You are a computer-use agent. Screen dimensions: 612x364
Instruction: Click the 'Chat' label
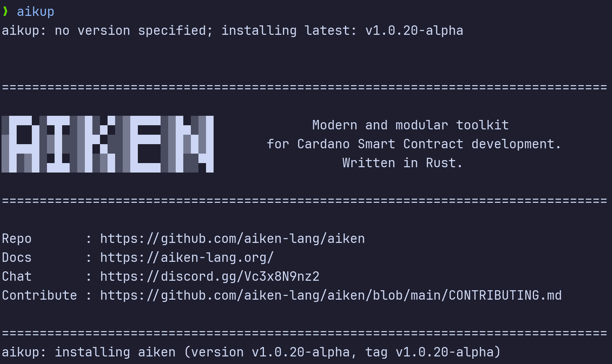(x=17, y=276)
